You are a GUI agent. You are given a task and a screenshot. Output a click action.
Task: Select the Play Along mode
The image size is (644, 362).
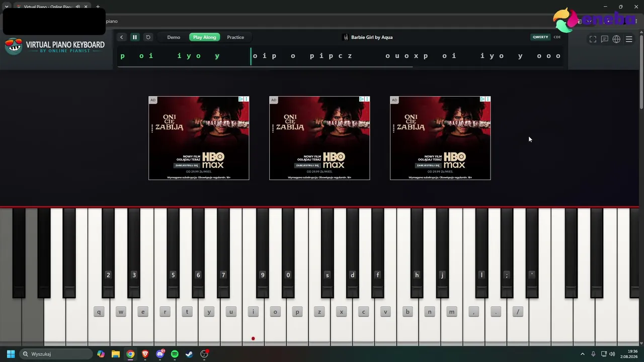pyautogui.click(x=205, y=37)
